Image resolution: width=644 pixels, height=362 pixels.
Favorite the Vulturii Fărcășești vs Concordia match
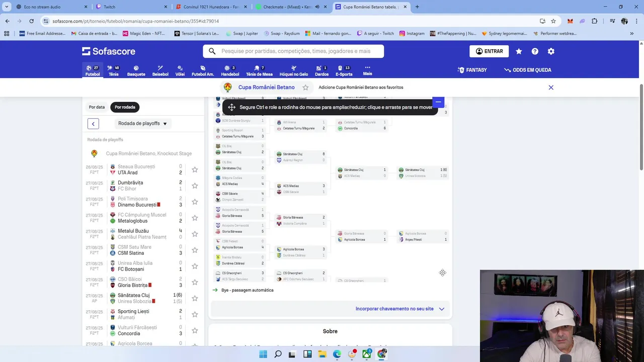point(195,330)
